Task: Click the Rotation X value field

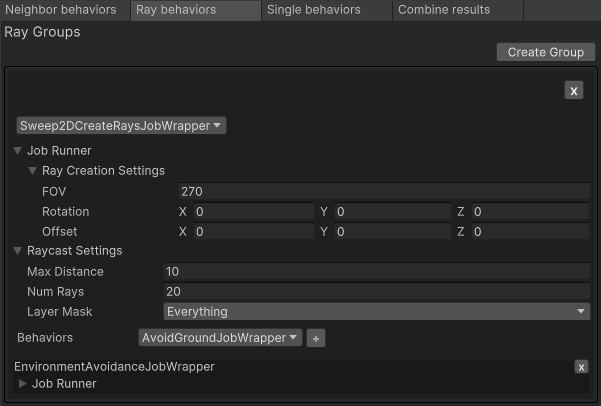Action: (253, 212)
